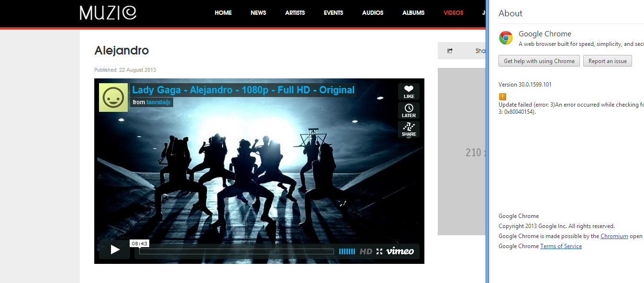Click Copyright 2013 Google Inc. text

(556, 226)
